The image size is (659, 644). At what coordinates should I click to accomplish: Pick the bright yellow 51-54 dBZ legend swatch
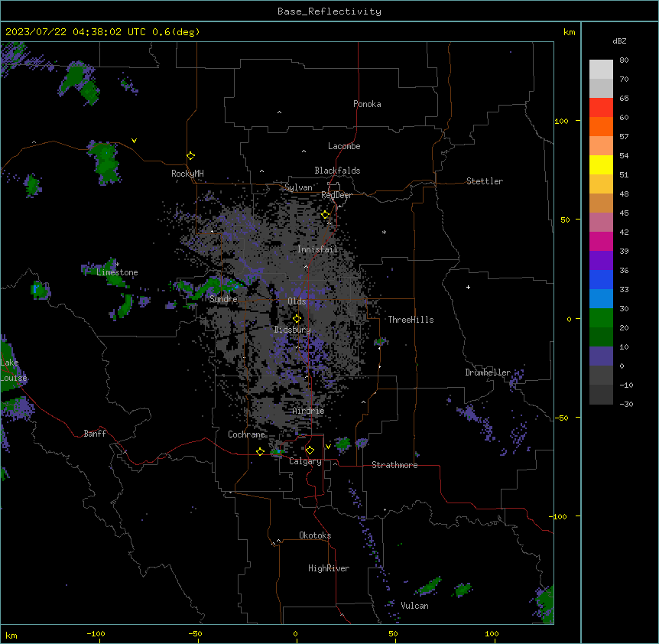point(601,164)
